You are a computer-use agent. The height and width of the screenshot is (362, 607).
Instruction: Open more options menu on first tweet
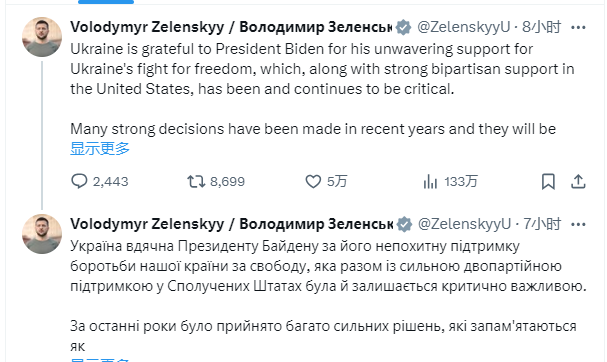[578, 27]
